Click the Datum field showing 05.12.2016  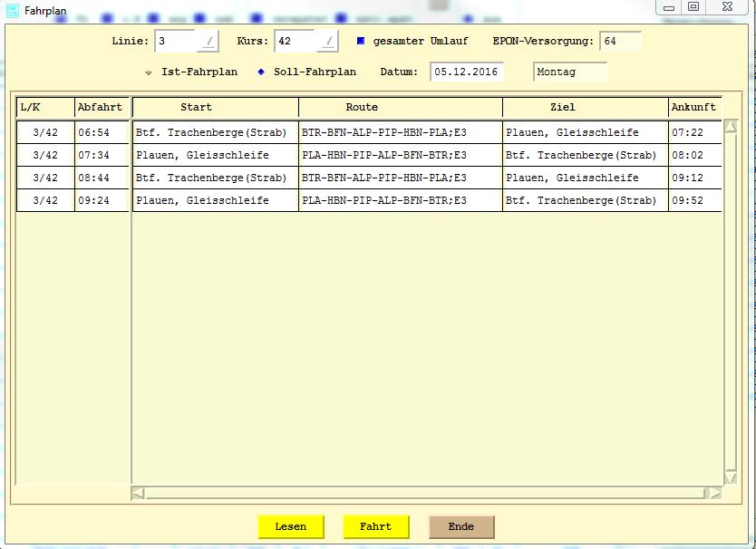click(x=466, y=72)
